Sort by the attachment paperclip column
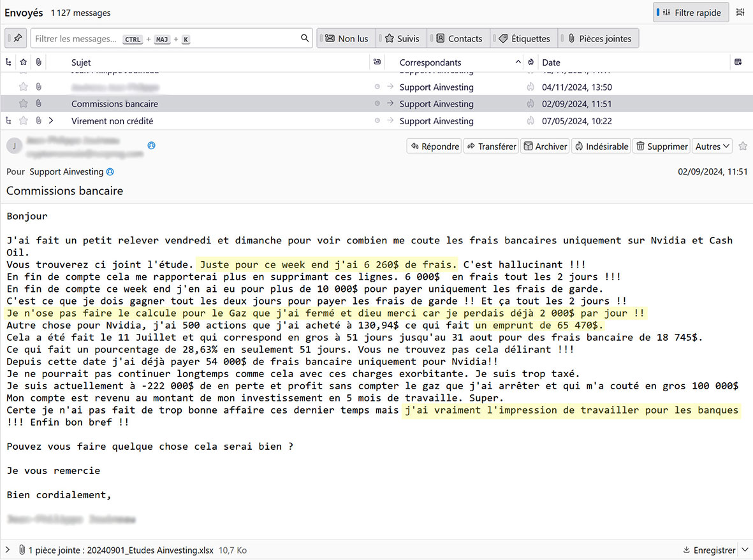The width and height of the screenshot is (753, 560). (38, 62)
